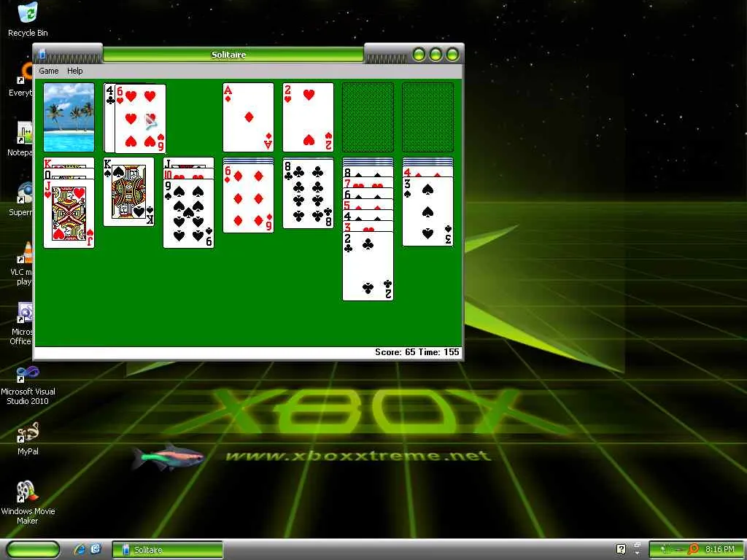Click the stock deck with palm trees
The width and height of the screenshot is (747, 560).
69,117
